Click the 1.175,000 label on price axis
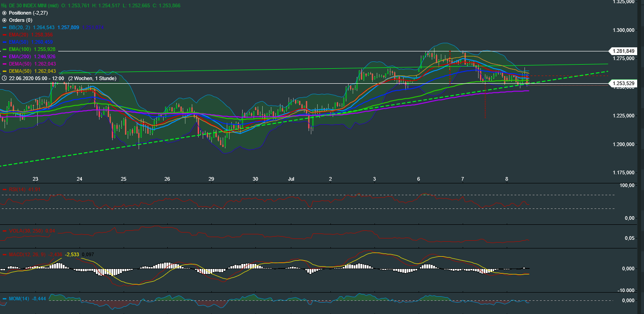 click(x=623, y=172)
